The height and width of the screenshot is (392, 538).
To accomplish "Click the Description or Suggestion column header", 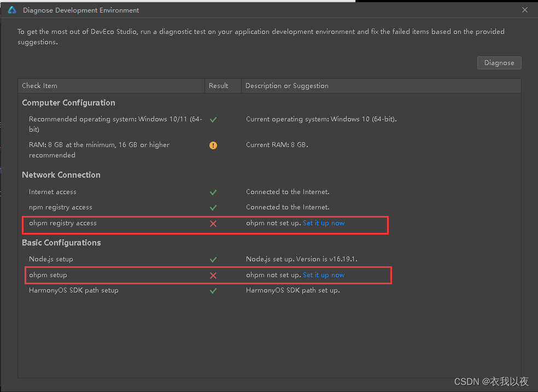I will click(x=381, y=86).
